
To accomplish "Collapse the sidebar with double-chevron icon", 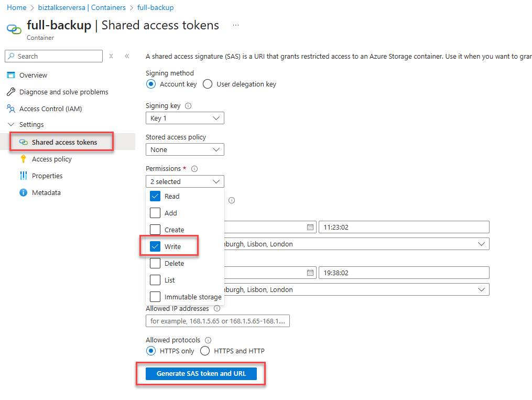I will point(127,56).
